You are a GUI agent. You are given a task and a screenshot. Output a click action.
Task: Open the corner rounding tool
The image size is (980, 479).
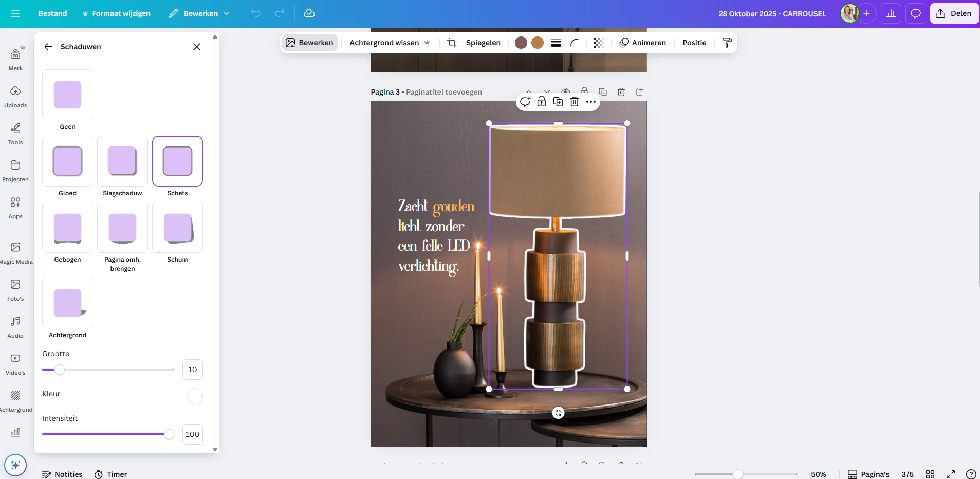[575, 43]
